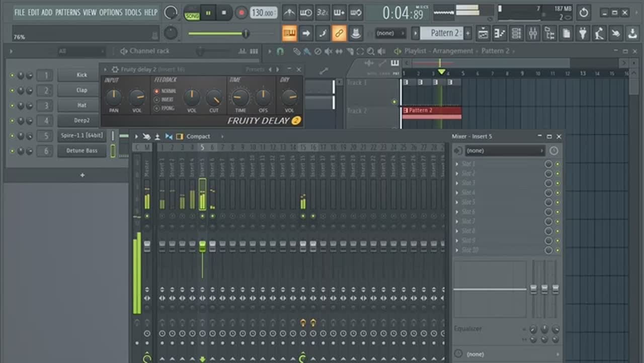
Task: Open the mixer view toolbar icon
Action: tap(532, 33)
